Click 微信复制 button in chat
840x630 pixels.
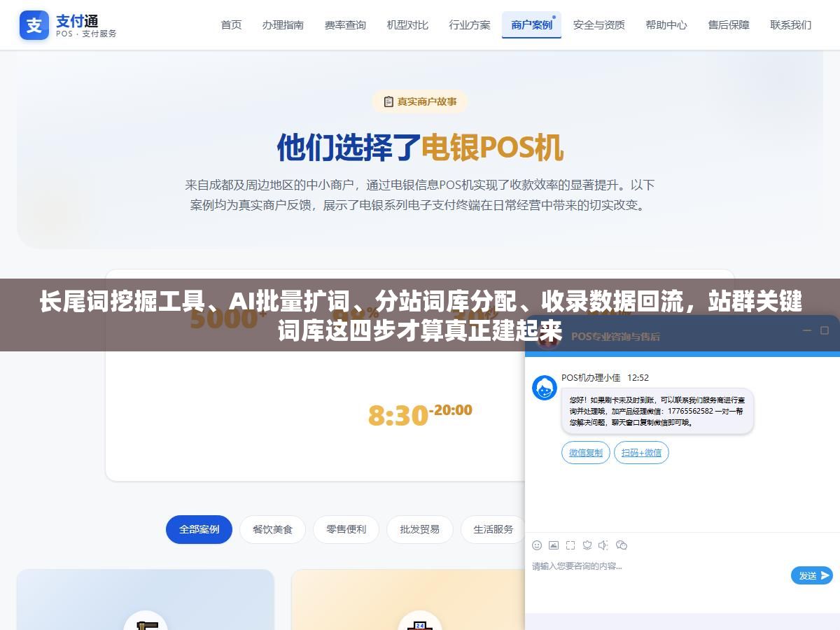(x=586, y=452)
